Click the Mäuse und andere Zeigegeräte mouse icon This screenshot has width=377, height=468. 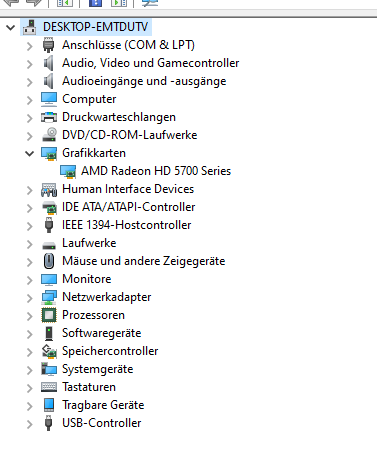point(49,261)
